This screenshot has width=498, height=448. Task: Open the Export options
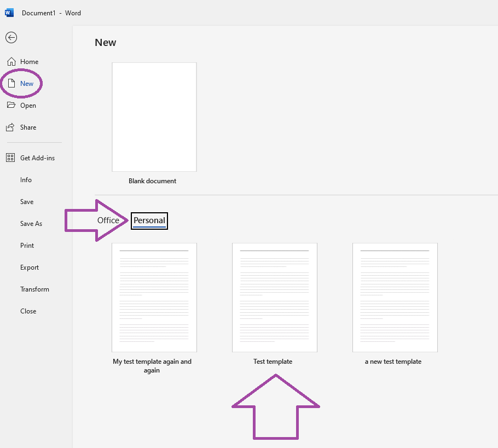29,267
